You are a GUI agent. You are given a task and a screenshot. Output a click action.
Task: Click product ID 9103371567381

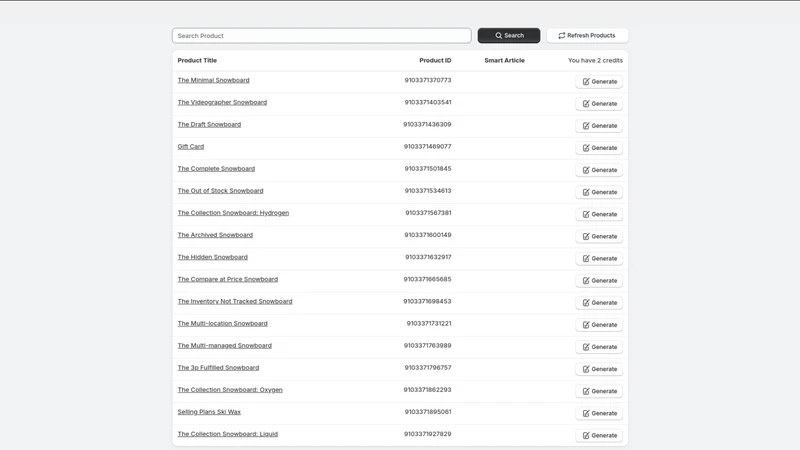click(x=428, y=213)
